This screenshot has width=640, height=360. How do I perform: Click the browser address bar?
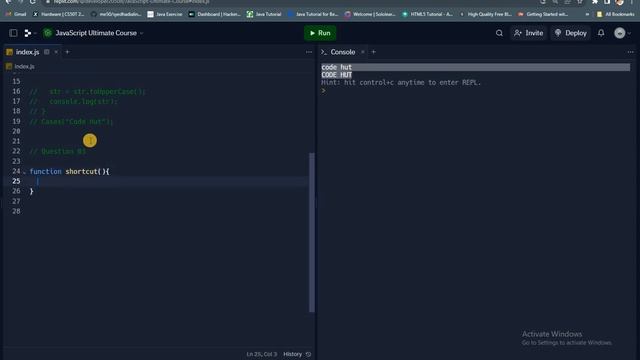[x=286, y=2]
